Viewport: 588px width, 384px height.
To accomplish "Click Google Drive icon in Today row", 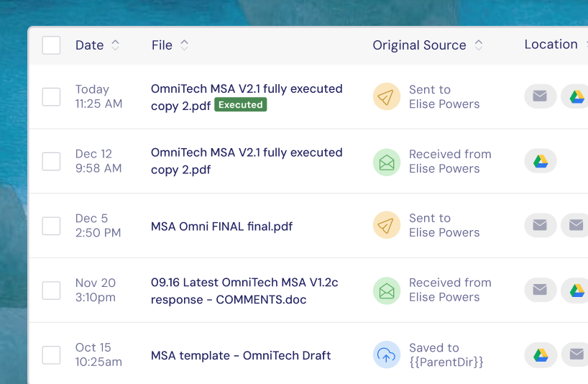I will (x=575, y=96).
